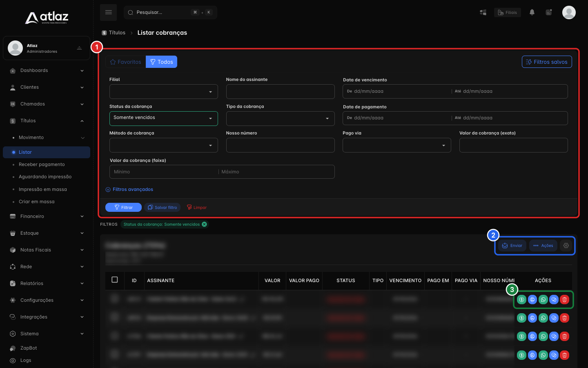Click the Nome do assinante field
Viewport: 588px width, 368px height.
pos(280,92)
